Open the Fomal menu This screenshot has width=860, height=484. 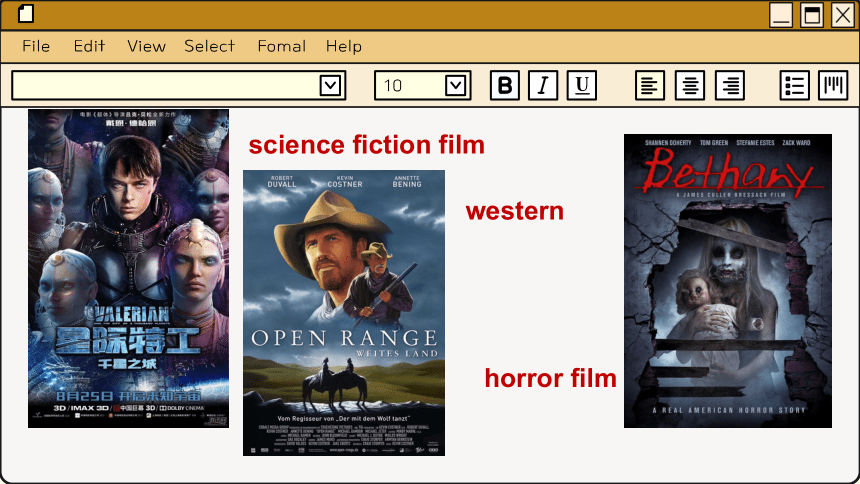click(282, 46)
